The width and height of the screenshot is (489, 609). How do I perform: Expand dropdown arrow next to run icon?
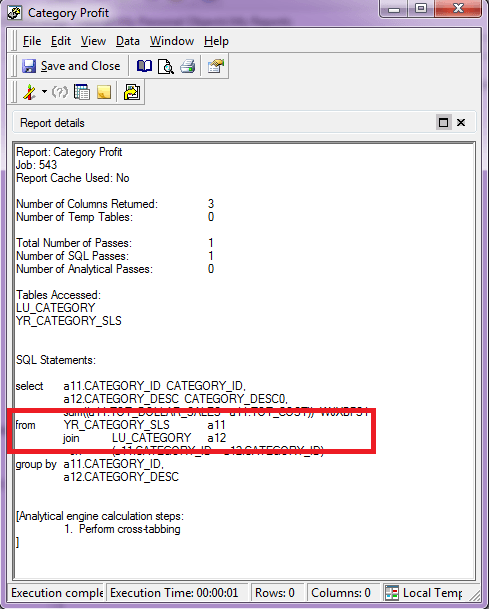pyautogui.click(x=44, y=92)
